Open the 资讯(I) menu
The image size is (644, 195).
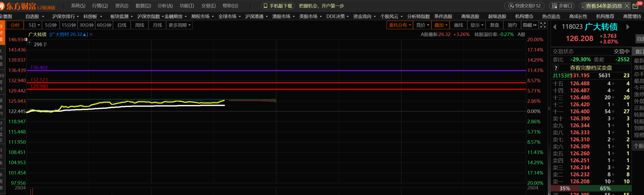[121, 6]
